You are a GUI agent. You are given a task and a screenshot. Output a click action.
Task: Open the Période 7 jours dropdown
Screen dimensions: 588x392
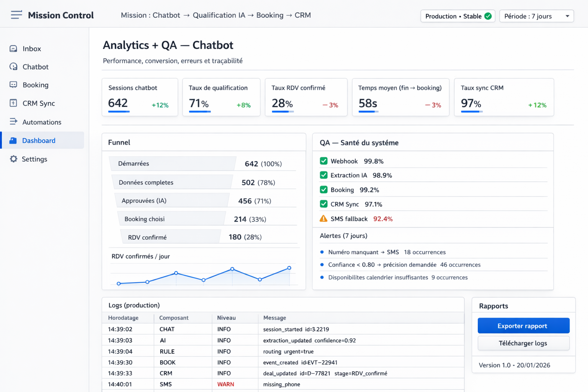click(x=536, y=16)
